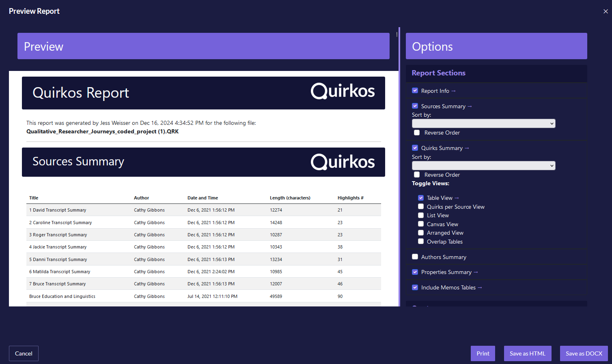Screen dimensions: 612x364
Task: Click the Properties Summary arrow icon
Action: coord(476,272)
